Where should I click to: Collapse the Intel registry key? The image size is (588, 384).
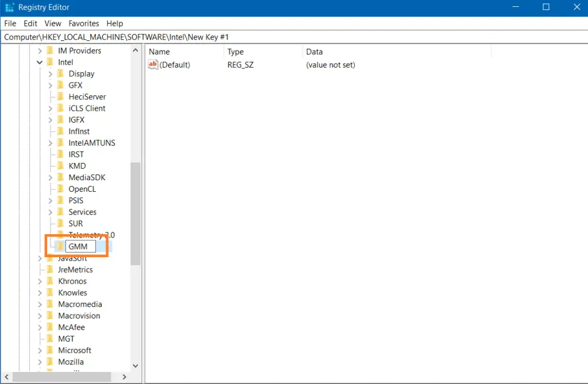[x=40, y=62]
